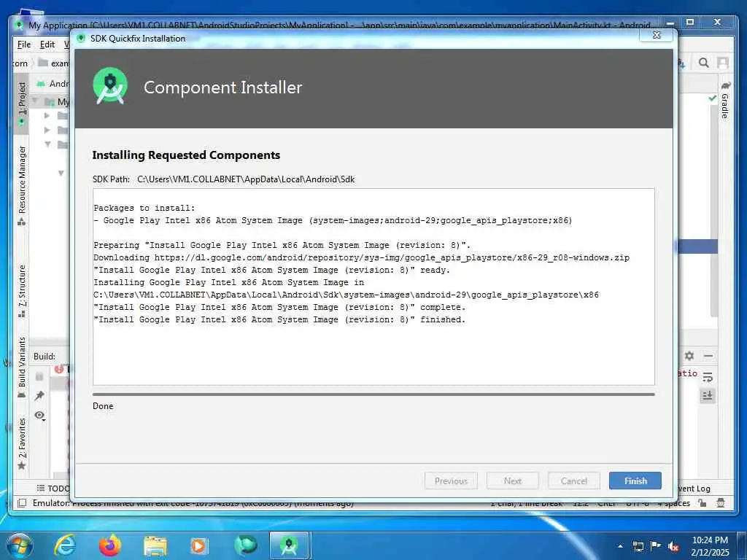747x560 pixels.
Task: Click the completed installation progress bar
Action: point(373,394)
